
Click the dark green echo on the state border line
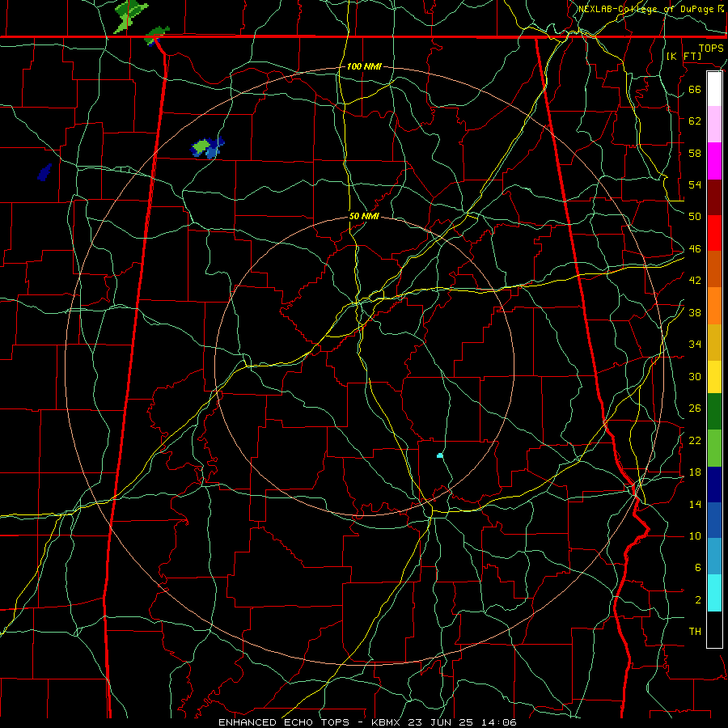click(x=156, y=36)
